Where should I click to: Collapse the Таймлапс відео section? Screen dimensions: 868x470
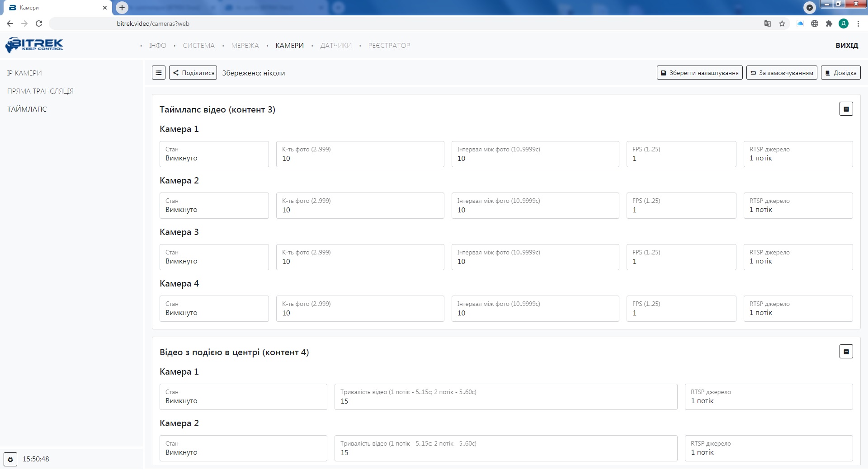(x=846, y=109)
